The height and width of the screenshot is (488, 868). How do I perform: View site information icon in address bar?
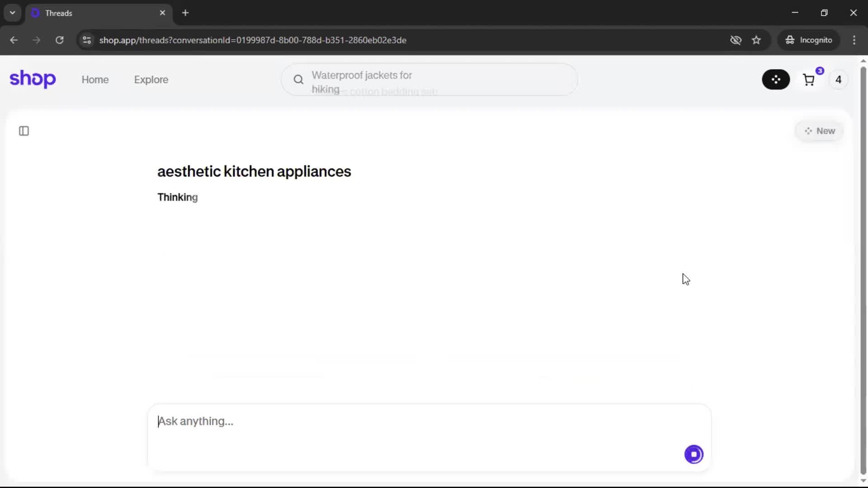tap(87, 40)
